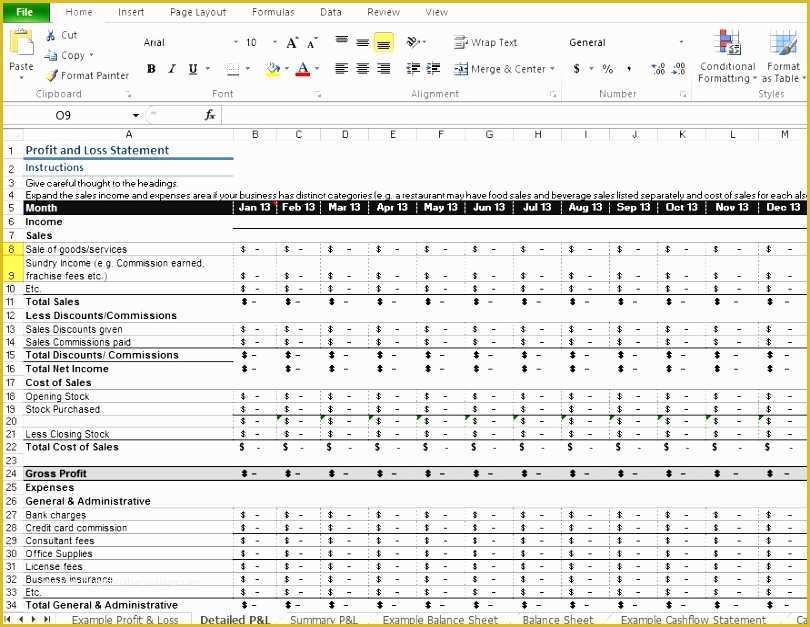
Task: Open the Arial font name dropdown
Action: tap(236, 42)
